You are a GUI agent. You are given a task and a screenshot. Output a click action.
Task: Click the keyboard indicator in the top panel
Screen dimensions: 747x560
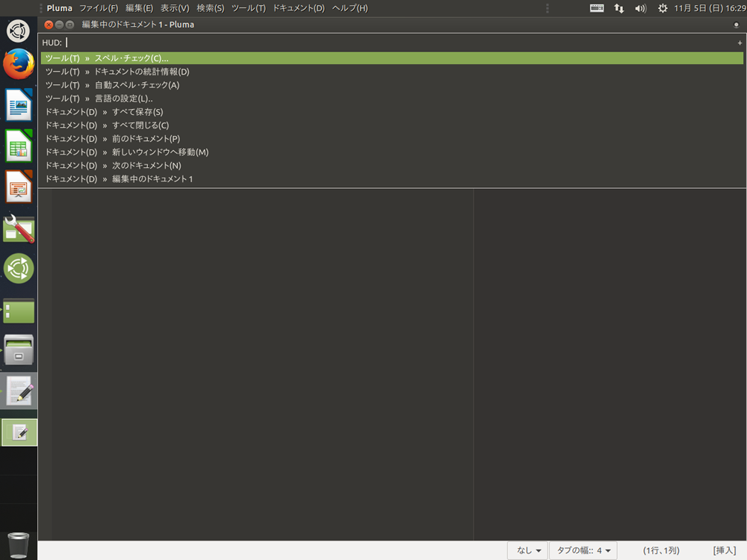[x=596, y=8]
